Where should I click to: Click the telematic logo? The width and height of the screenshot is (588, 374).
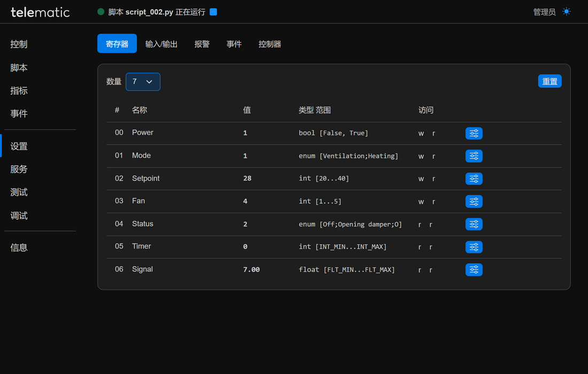click(40, 12)
